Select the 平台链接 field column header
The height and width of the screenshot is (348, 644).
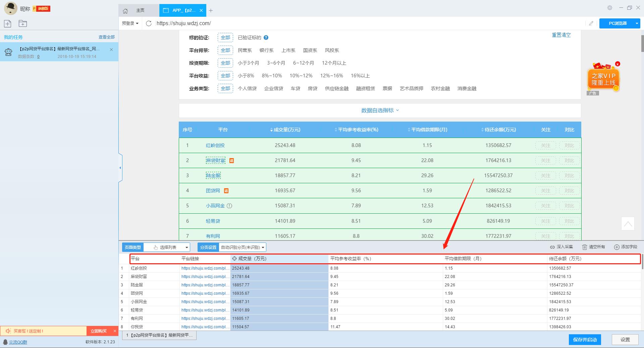(x=205, y=259)
